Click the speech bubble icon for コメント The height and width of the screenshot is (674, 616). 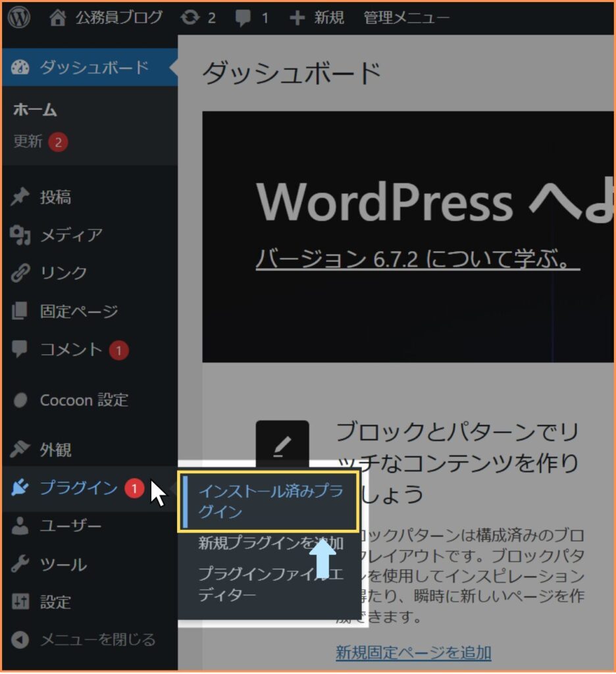click(x=20, y=349)
